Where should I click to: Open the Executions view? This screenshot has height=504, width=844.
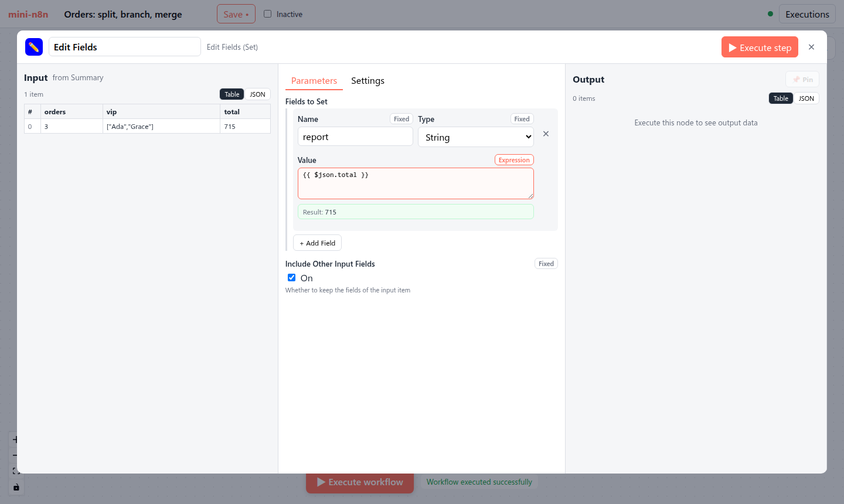coord(807,14)
